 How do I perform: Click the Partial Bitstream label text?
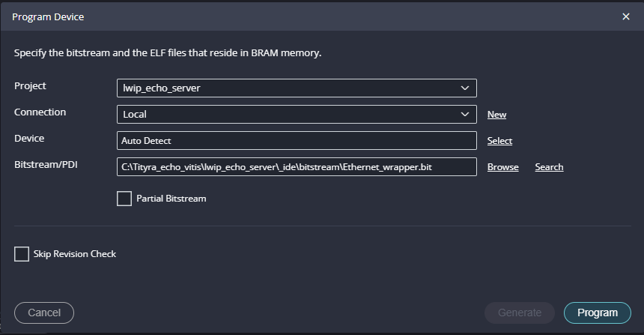click(171, 199)
